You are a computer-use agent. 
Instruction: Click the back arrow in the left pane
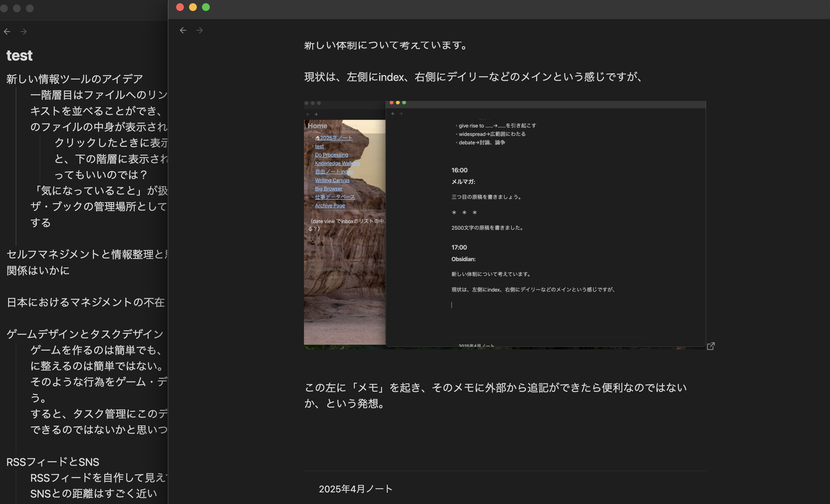tap(7, 31)
